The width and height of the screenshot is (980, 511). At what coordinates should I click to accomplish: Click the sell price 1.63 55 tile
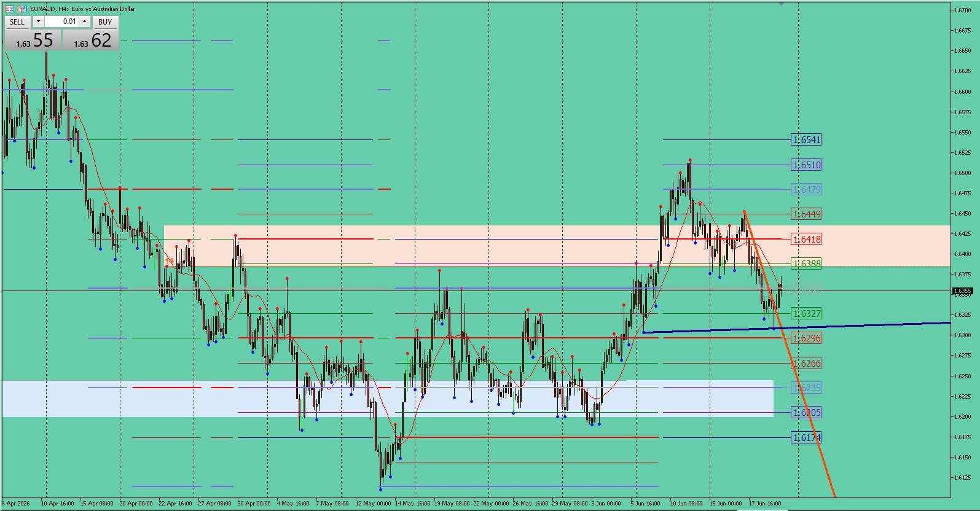33,40
